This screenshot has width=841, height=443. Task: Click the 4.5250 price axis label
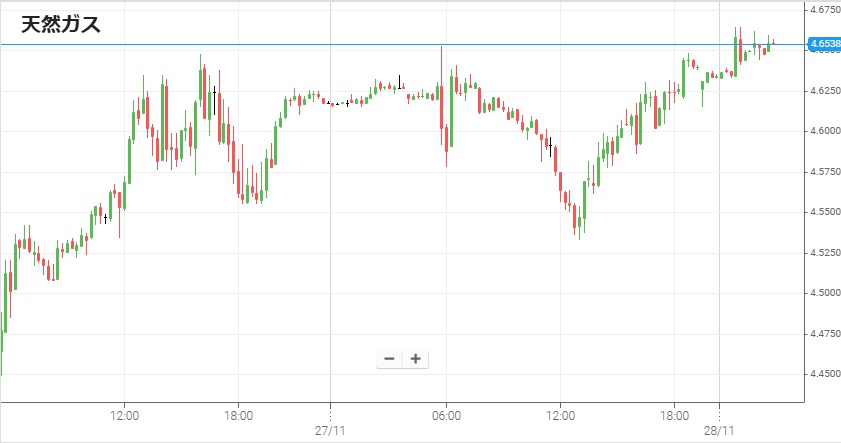(x=823, y=253)
